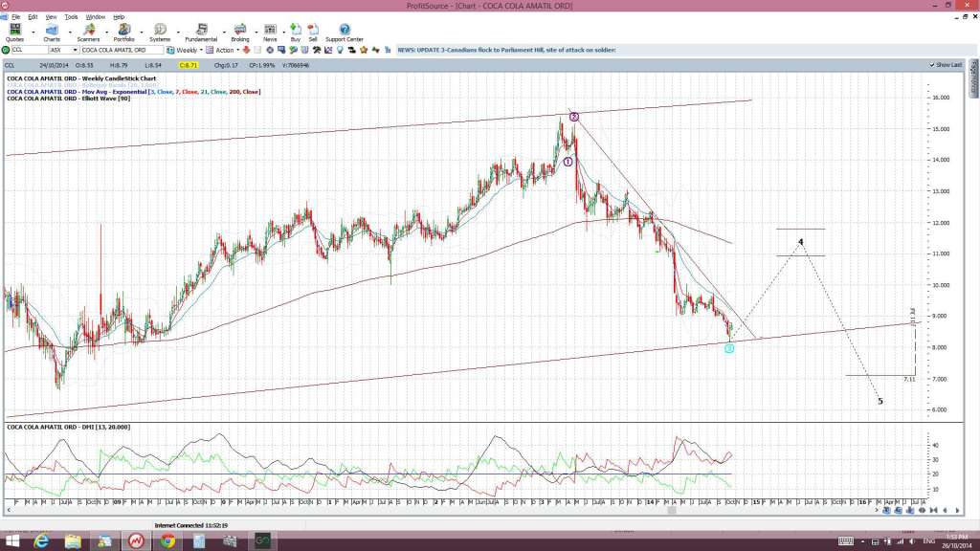
Task: Click the indicators chart icon after the hammer
Action: (328, 50)
